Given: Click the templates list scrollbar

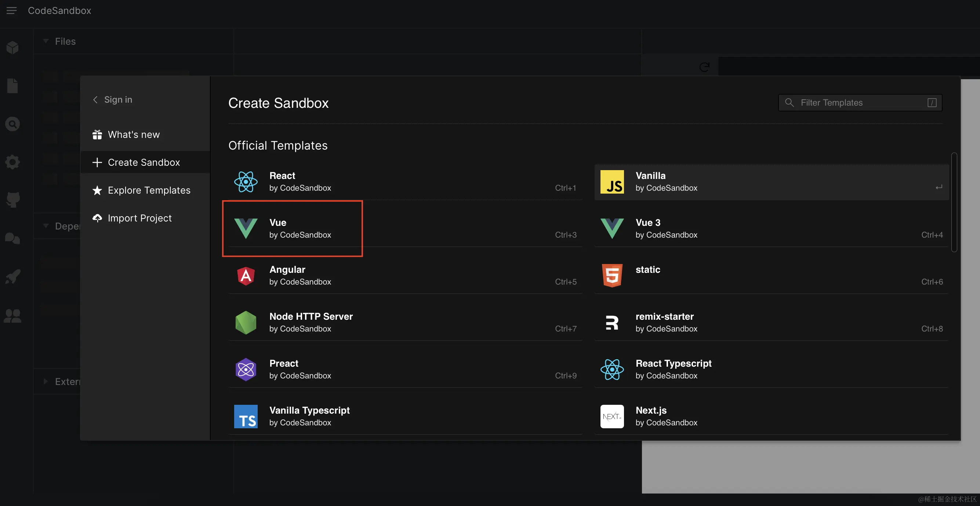Looking at the screenshot, I should (x=954, y=202).
